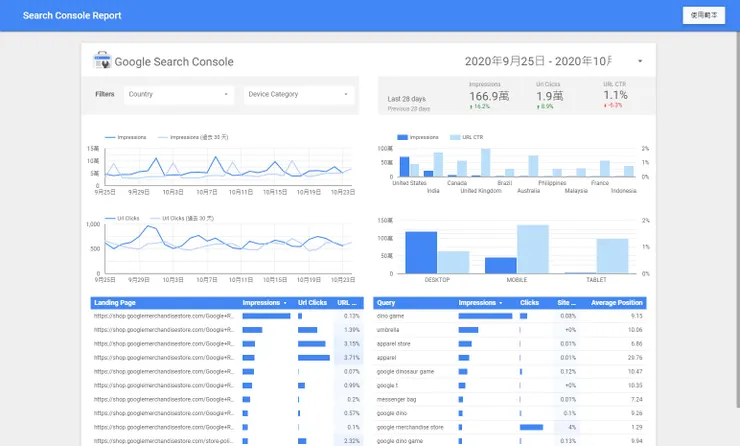Click the TABLET URL CTR bar
Viewport: 740px width, 446px height.
[x=612, y=256]
